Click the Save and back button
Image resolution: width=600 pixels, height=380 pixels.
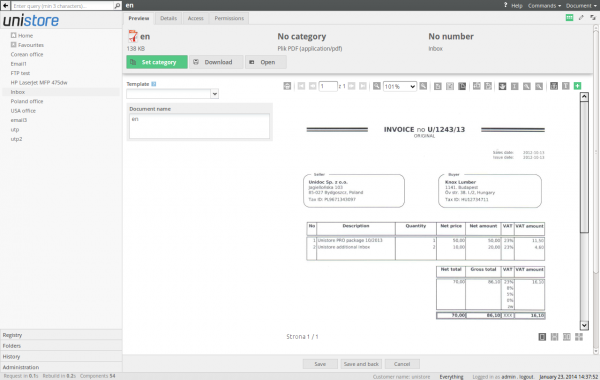point(361,364)
